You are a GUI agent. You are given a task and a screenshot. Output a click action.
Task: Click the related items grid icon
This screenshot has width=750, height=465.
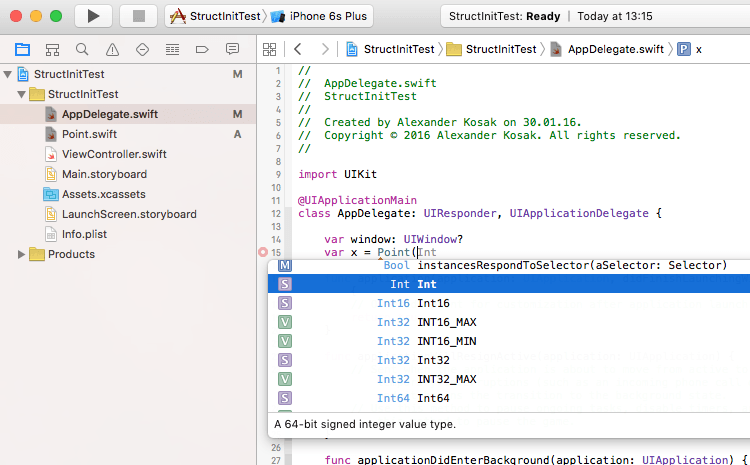click(268, 49)
